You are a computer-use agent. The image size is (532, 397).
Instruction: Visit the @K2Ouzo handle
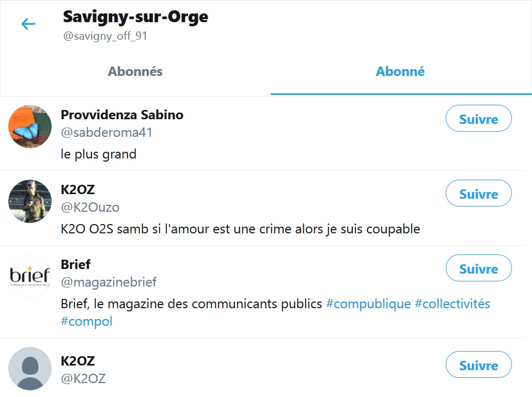[90, 207]
